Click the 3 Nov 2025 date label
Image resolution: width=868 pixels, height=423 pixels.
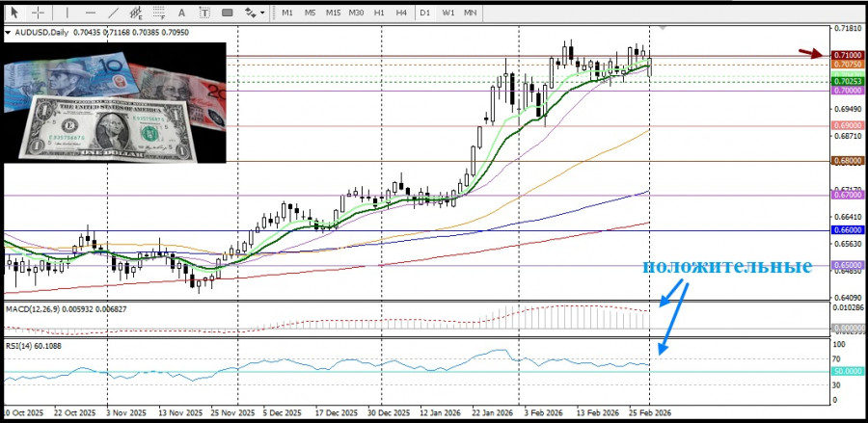pos(126,413)
